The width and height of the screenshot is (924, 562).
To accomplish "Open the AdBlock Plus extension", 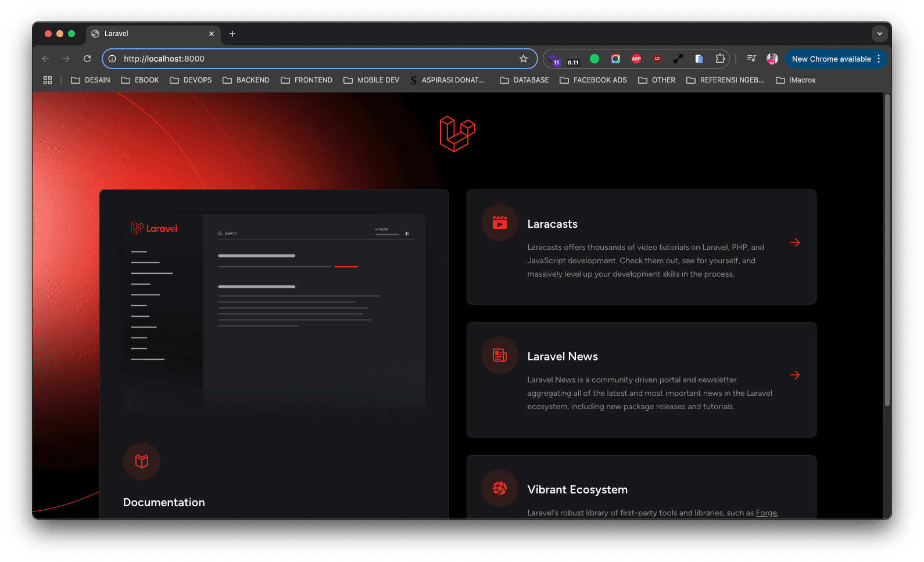I will 636,59.
